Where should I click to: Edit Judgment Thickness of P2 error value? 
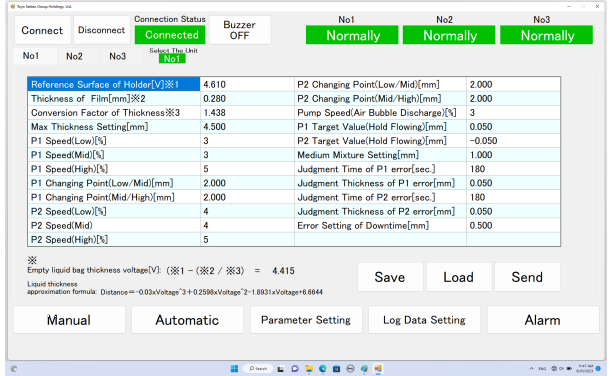pyautogui.click(x=513, y=211)
